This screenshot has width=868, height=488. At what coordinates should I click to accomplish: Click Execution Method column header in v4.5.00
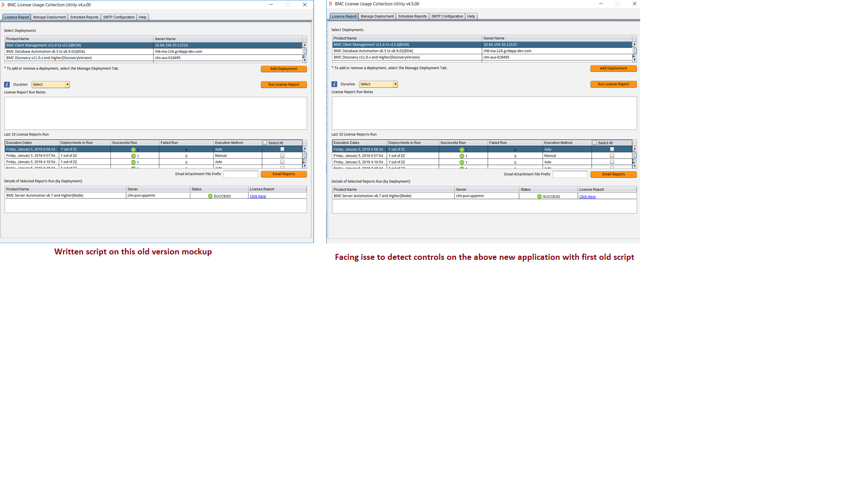pos(567,143)
